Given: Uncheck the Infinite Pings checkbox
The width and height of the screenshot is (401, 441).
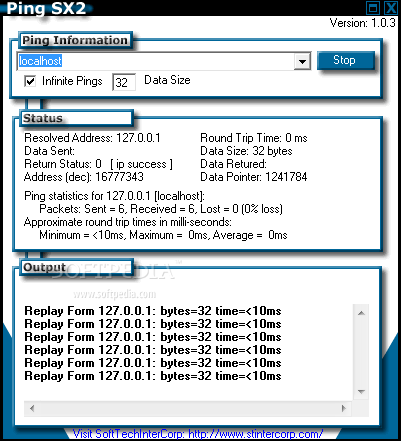Looking at the screenshot, I should coord(30,81).
